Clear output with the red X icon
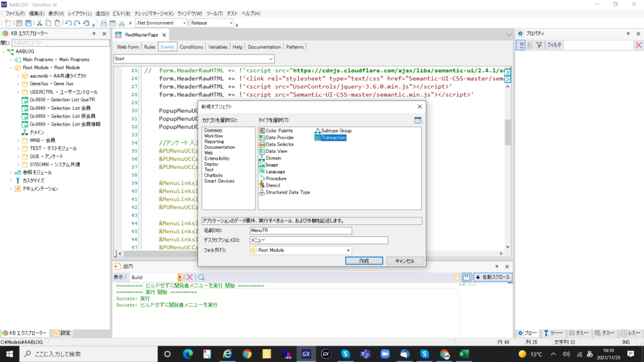This screenshot has height=362, width=644. tap(189, 277)
